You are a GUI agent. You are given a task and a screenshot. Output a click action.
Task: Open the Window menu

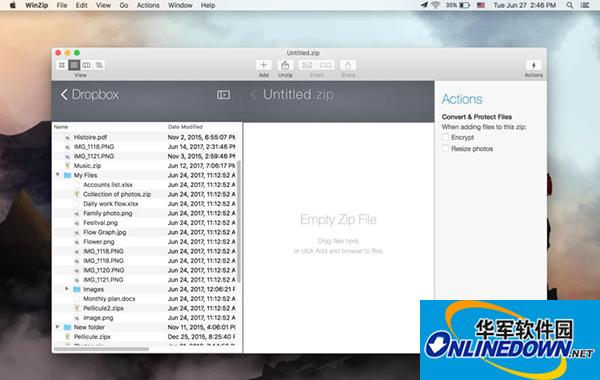(180, 5)
